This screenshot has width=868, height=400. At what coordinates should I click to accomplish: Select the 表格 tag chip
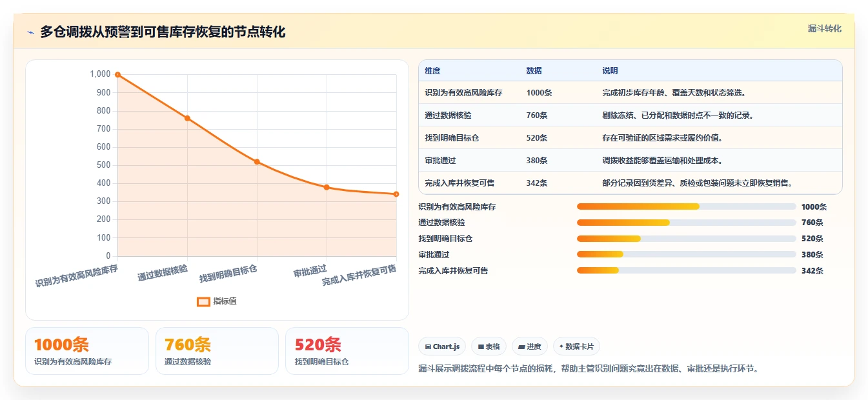[x=489, y=346]
